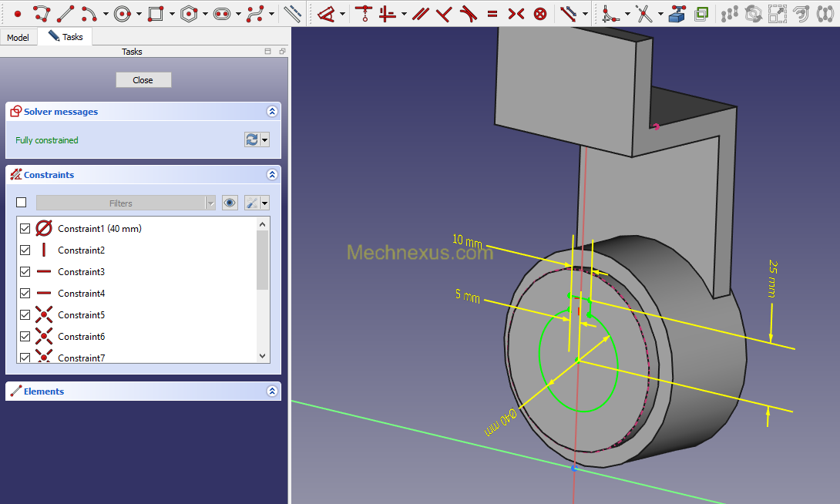Open the solver refresh options dropdown

264,139
